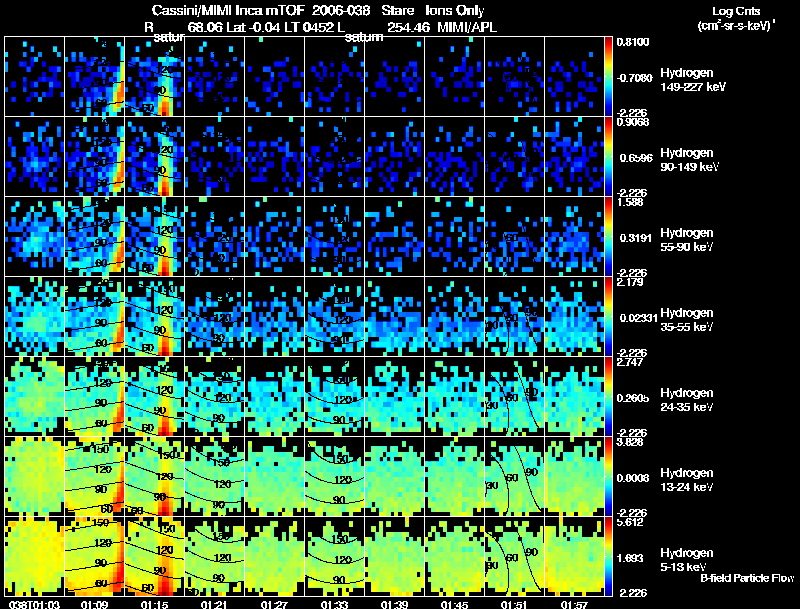Select the 'Hydrogen 90-149 keV' row label
Image resolution: width=800 pixels, height=609 pixels.
(690, 160)
